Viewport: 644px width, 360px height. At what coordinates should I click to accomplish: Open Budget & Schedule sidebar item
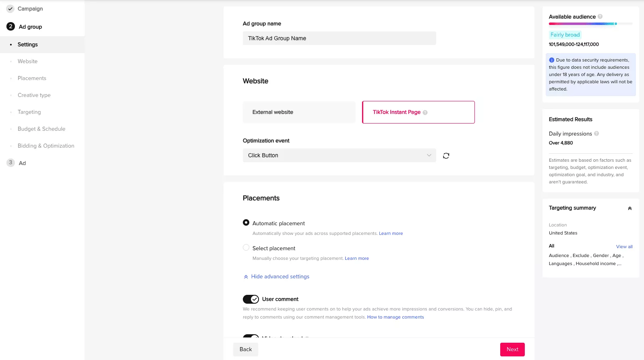(41, 129)
